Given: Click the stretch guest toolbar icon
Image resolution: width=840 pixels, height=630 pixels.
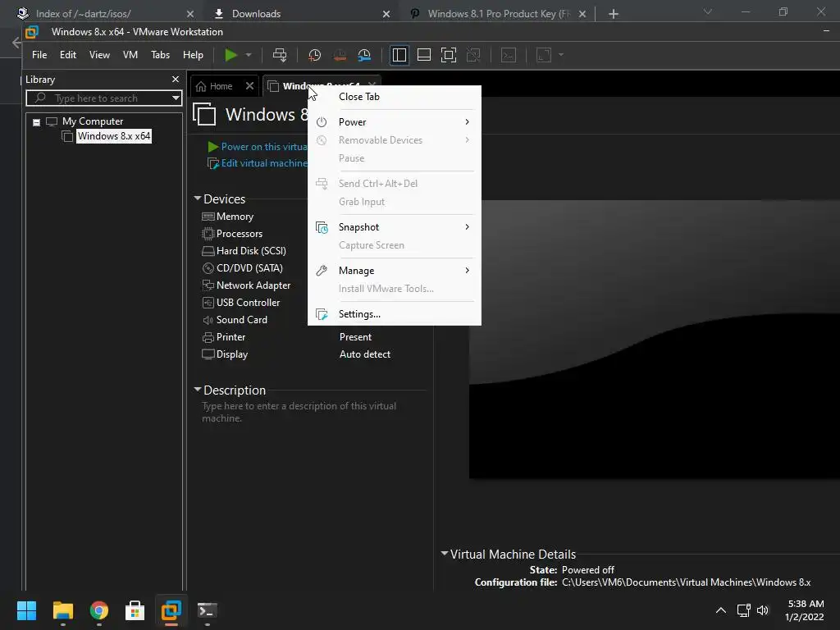Looking at the screenshot, I should 544,55.
